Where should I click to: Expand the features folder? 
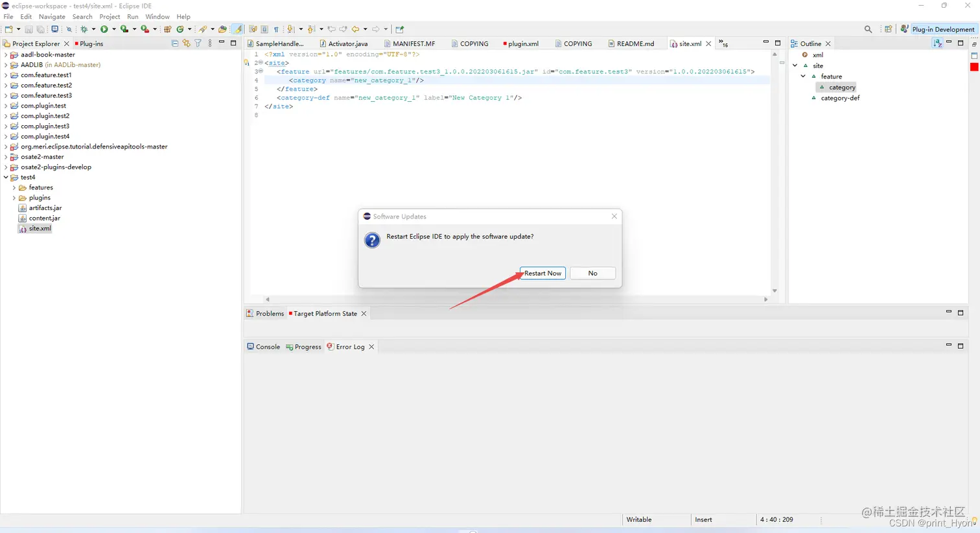[14, 187]
